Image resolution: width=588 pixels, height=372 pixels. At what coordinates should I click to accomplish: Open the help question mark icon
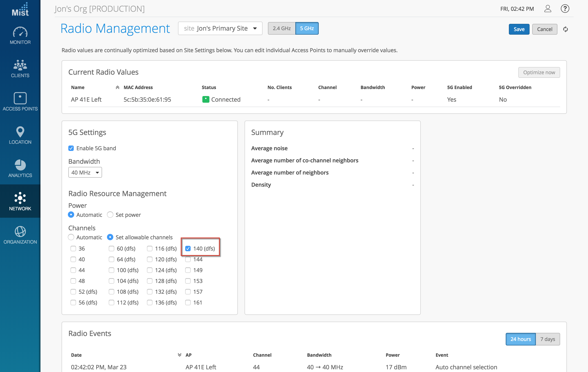click(565, 9)
